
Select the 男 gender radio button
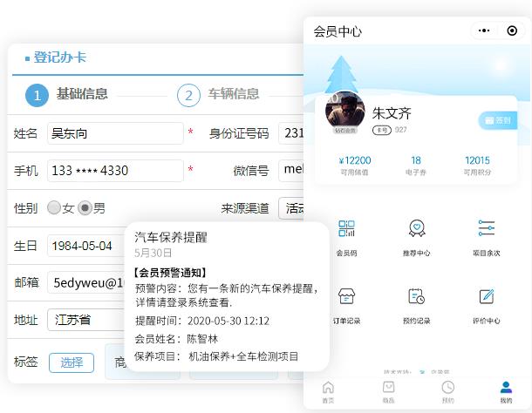tap(85, 207)
